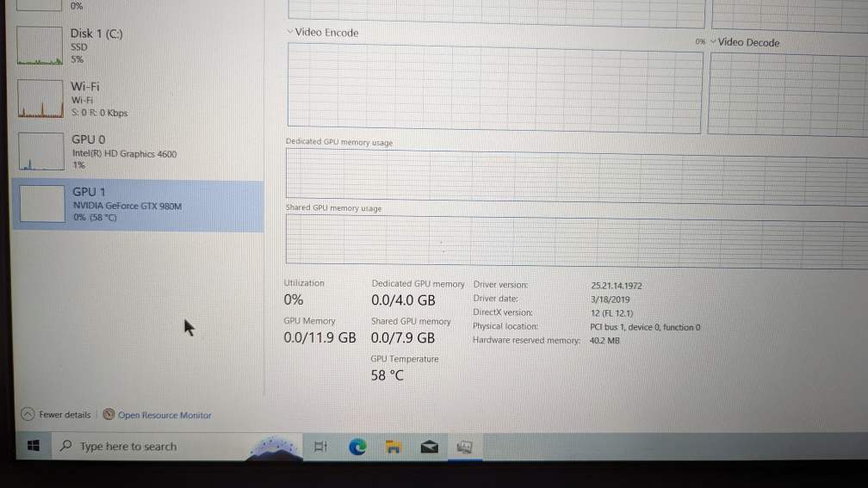Click the search highlight landscape image
Screen dimensions: 868x488
click(274, 447)
